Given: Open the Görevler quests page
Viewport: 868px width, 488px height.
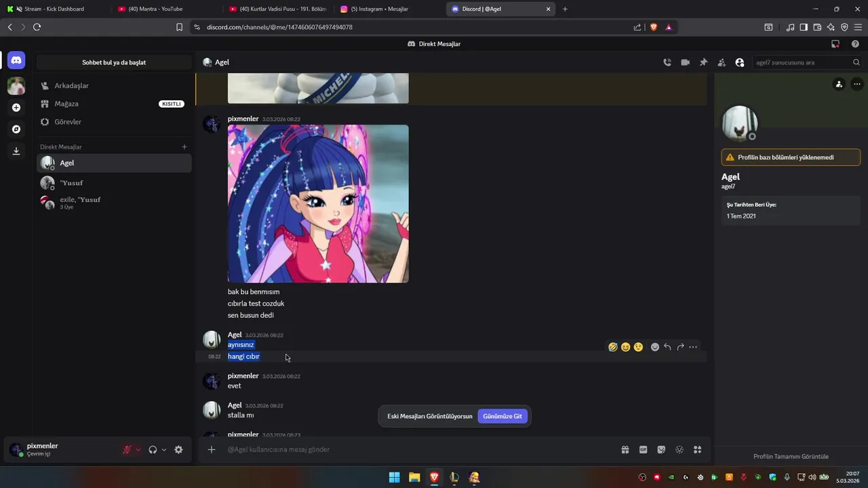Looking at the screenshot, I should coord(114,122).
